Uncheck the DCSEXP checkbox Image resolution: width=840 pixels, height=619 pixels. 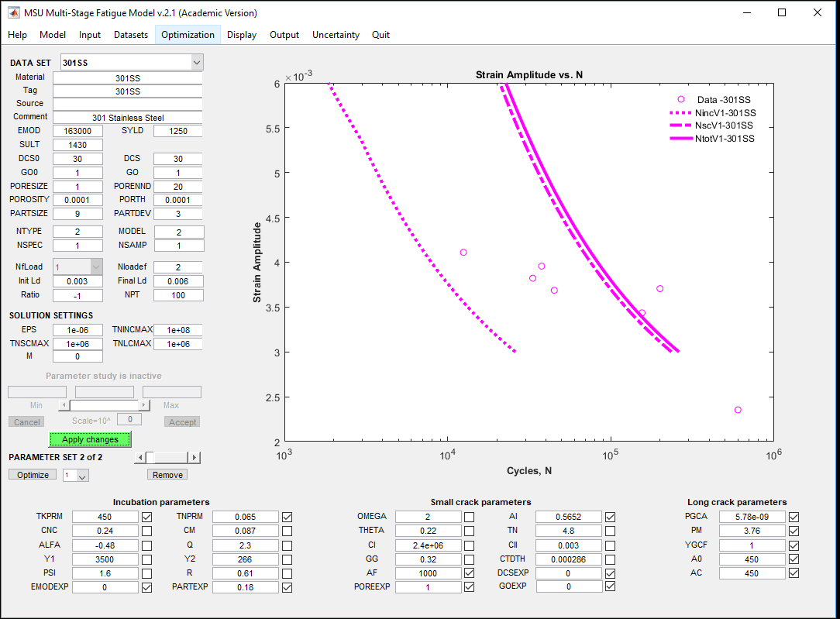[611, 573]
